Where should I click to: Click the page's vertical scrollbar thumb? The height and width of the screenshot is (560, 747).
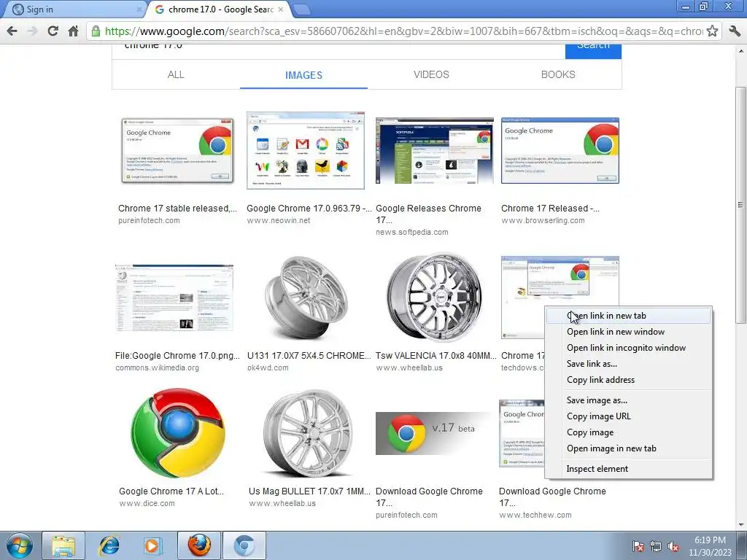pos(741,205)
